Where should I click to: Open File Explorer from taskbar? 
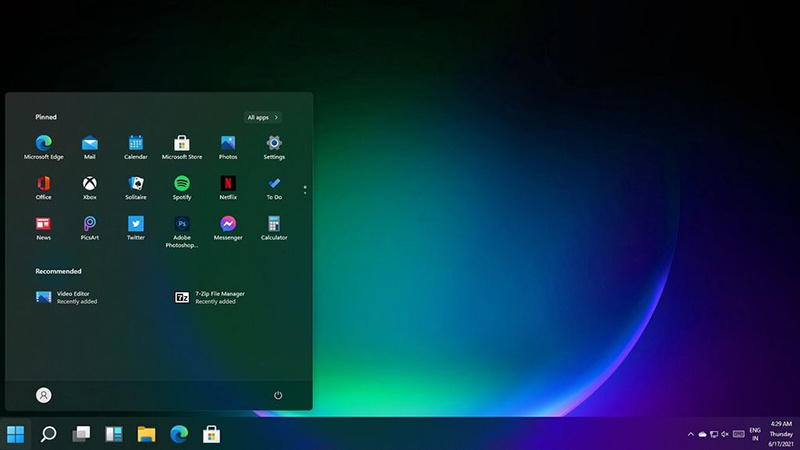click(146, 434)
